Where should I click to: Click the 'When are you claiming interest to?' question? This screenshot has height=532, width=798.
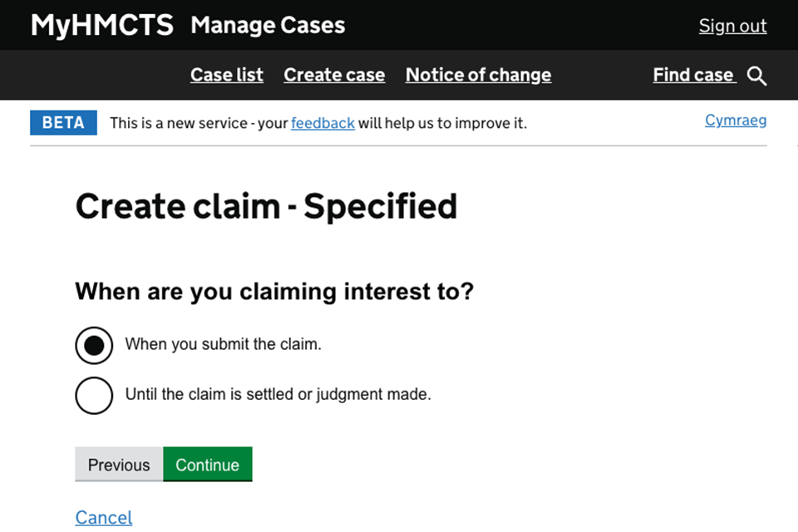tap(273, 292)
